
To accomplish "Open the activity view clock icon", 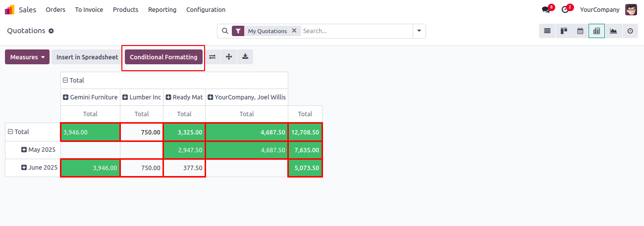I will click(630, 31).
